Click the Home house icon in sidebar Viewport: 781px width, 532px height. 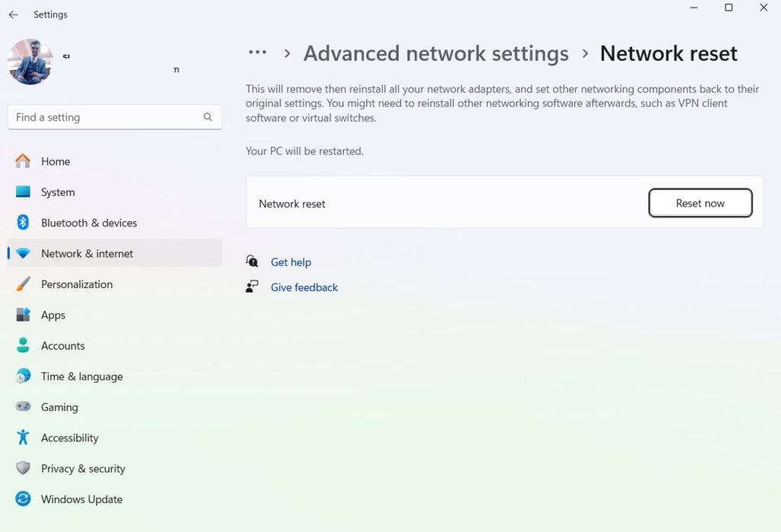pyautogui.click(x=23, y=161)
